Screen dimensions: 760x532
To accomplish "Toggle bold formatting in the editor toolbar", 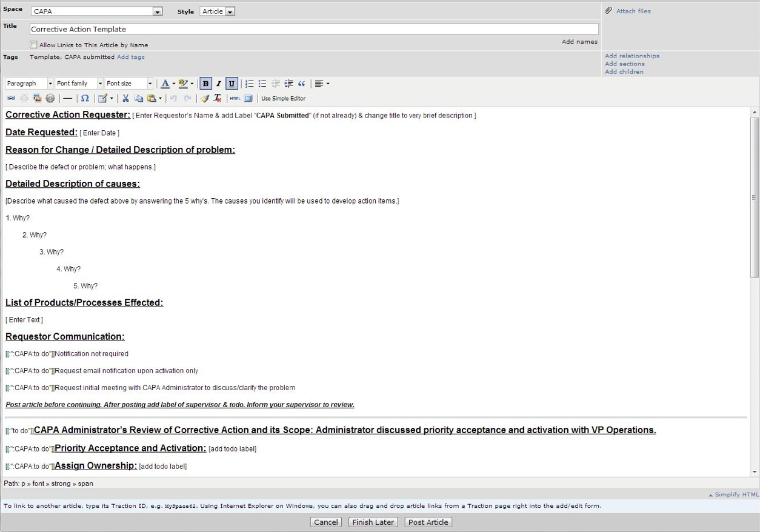I will pyautogui.click(x=206, y=84).
